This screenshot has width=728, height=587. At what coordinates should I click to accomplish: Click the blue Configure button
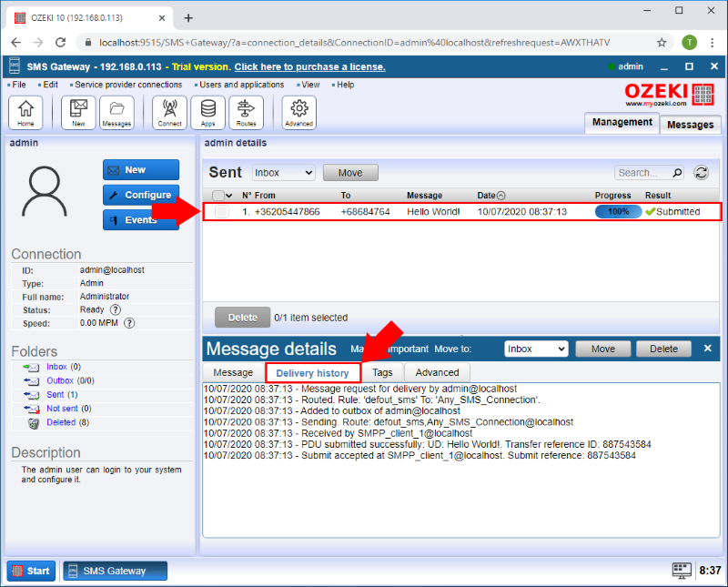pyautogui.click(x=141, y=195)
